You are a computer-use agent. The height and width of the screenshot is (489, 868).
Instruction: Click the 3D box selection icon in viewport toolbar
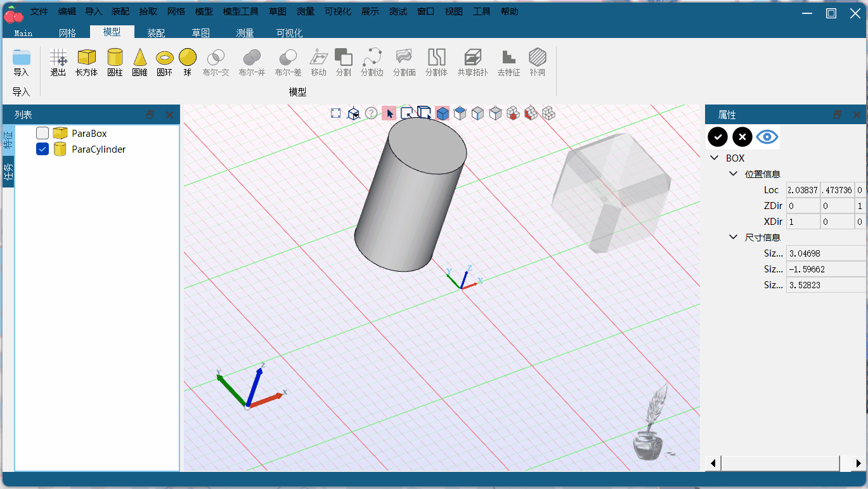pyautogui.click(x=425, y=113)
